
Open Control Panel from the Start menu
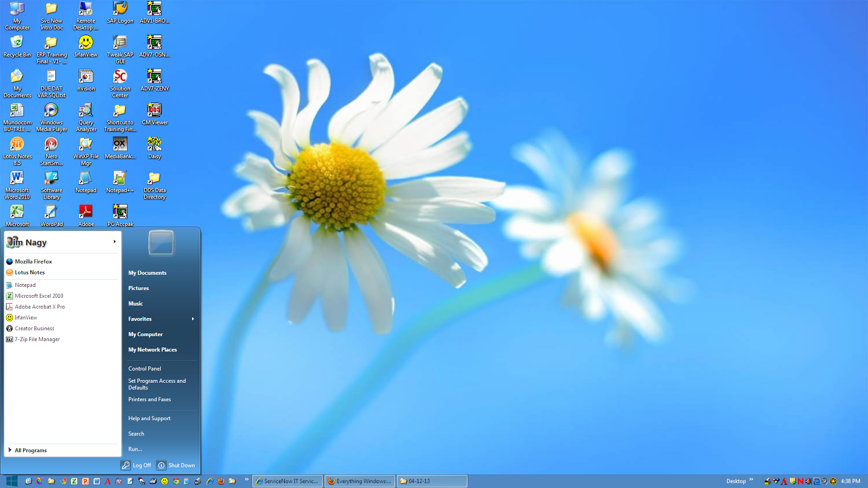click(144, 368)
